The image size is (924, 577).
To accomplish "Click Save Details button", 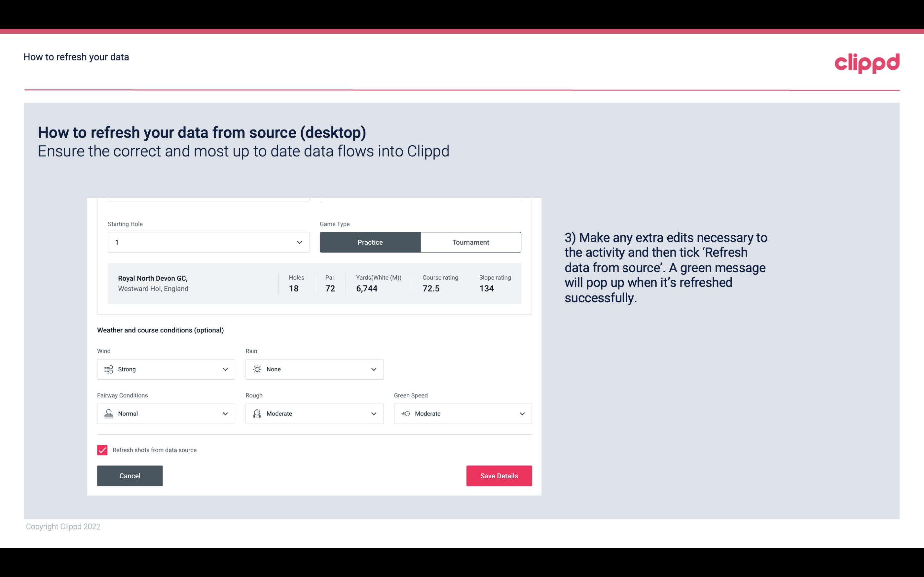I will tap(499, 475).
